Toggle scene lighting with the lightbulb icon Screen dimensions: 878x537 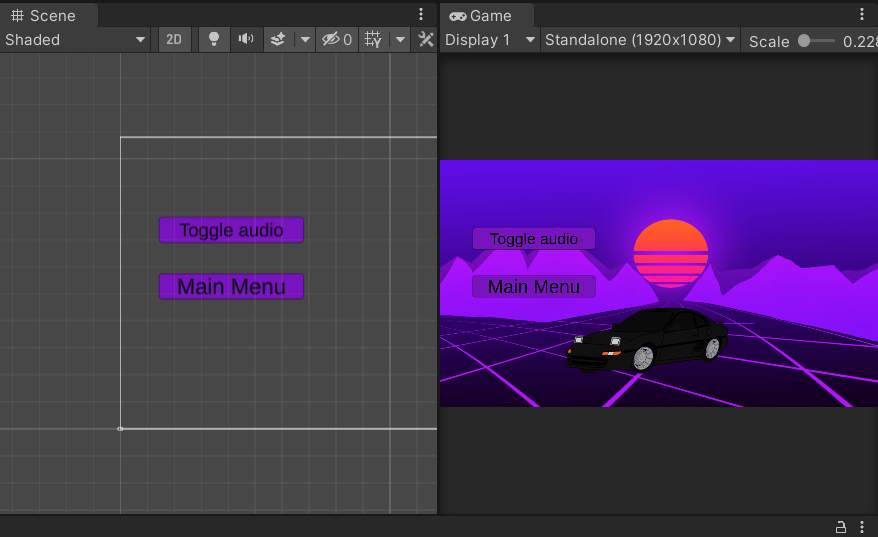[x=213, y=40]
